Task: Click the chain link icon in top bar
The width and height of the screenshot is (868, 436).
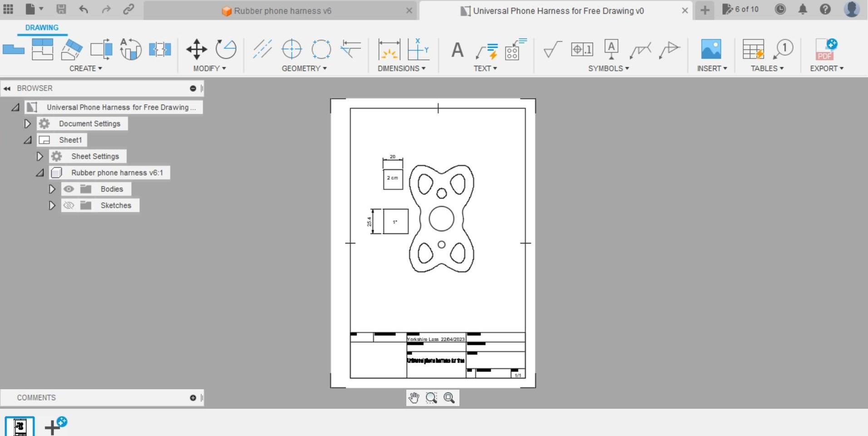Action: click(128, 9)
